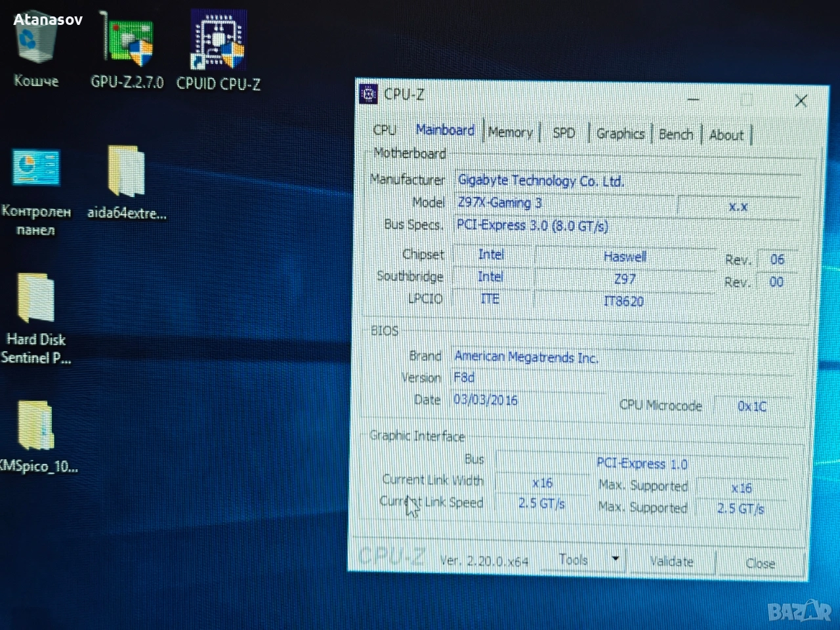840x630 pixels.
Task: Click the Validate button
Action: click(671, 562)
